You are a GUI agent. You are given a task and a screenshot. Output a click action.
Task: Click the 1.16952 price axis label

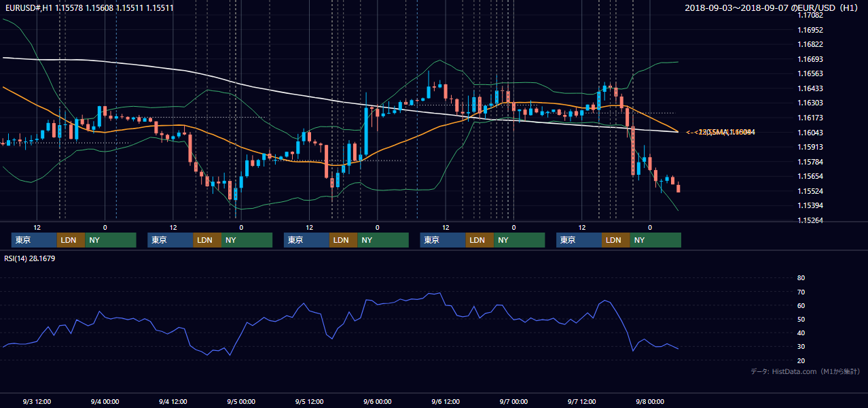pyautogui.click(x=810, y=30)
